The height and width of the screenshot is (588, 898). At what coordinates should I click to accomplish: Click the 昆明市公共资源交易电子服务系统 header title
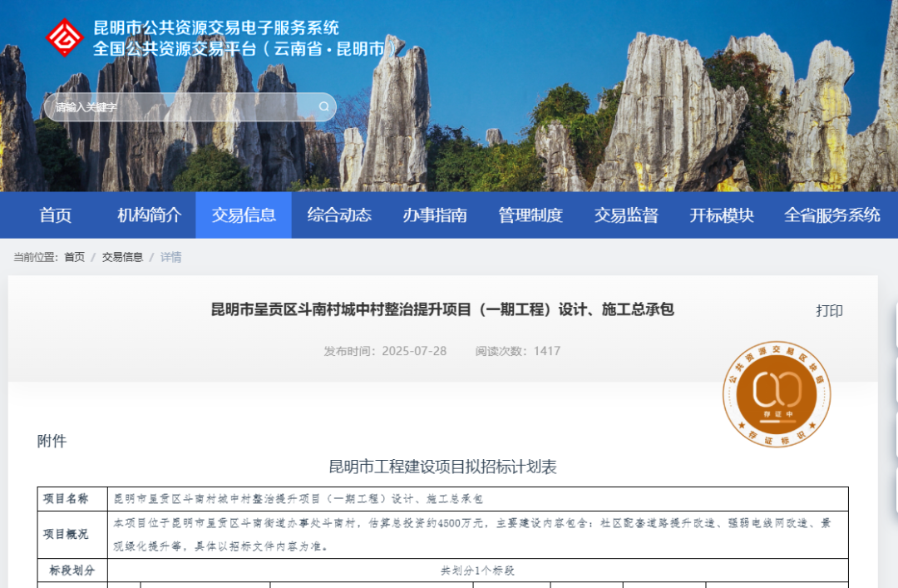pos(216,28)
